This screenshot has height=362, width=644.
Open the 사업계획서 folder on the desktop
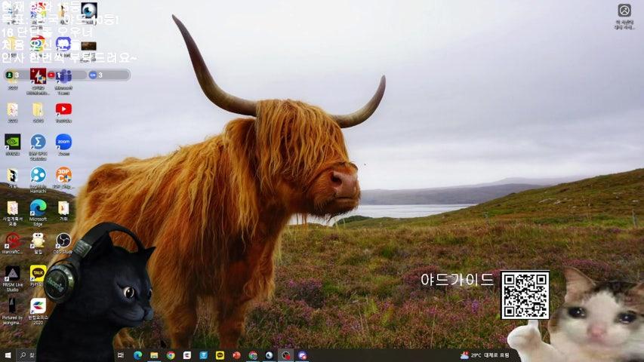pos(13,213)
